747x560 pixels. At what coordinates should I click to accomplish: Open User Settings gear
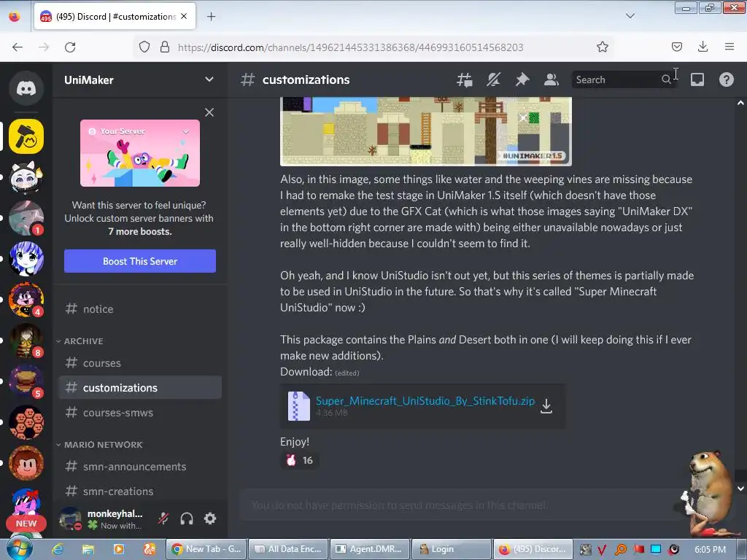click(210, 518)
